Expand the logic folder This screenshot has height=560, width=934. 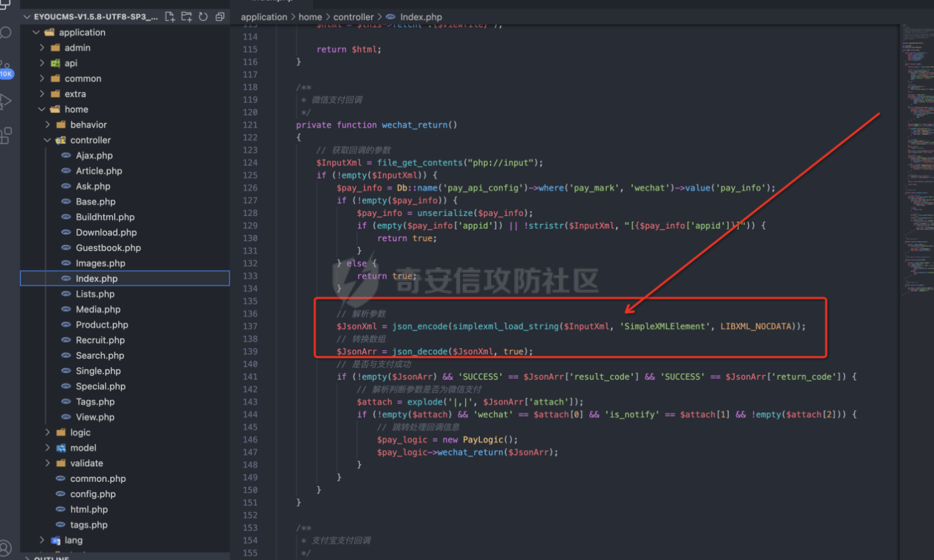80,432
